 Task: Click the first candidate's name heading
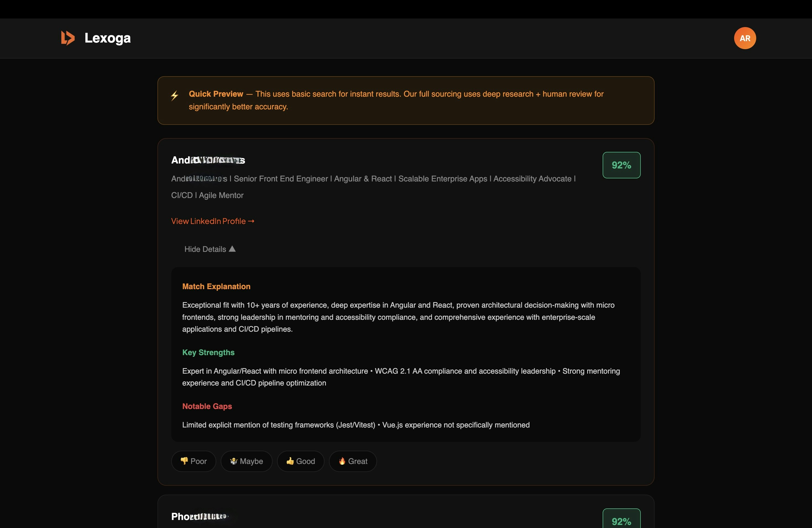(208, 160)
